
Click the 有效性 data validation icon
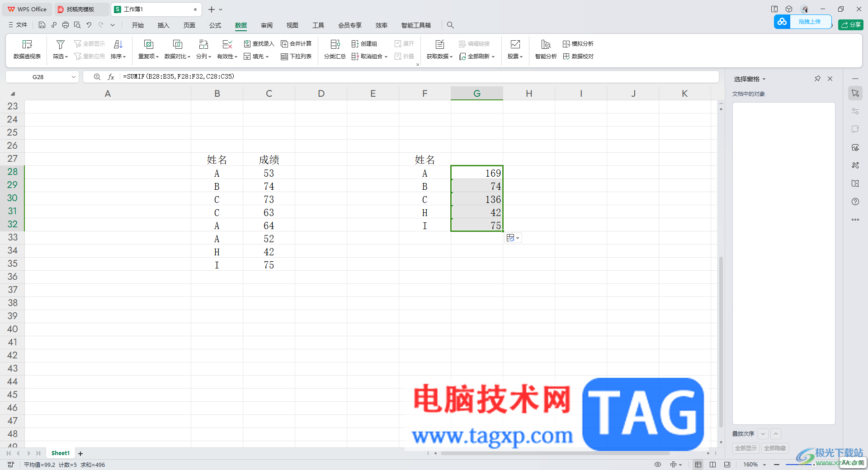227,44
